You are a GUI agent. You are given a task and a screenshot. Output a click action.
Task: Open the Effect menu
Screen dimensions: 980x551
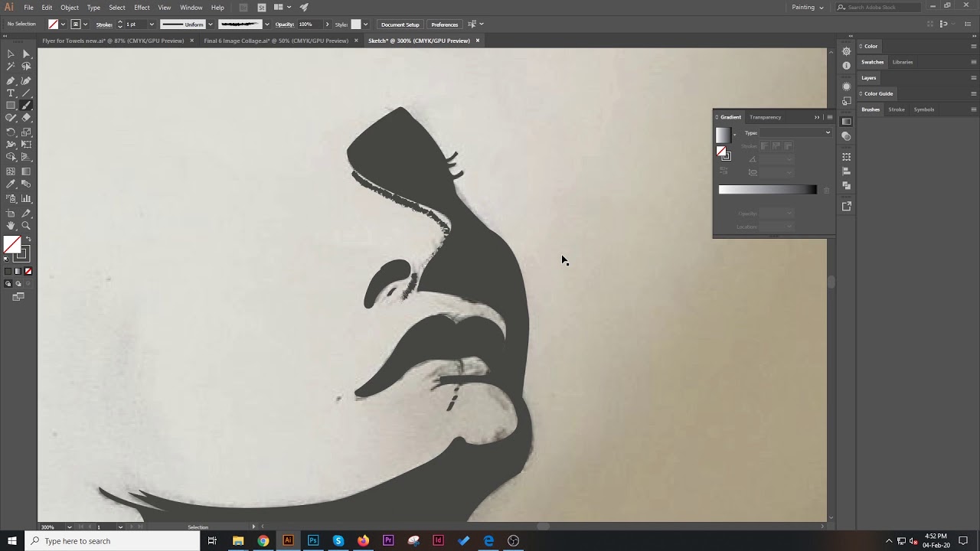click(142, 7)
